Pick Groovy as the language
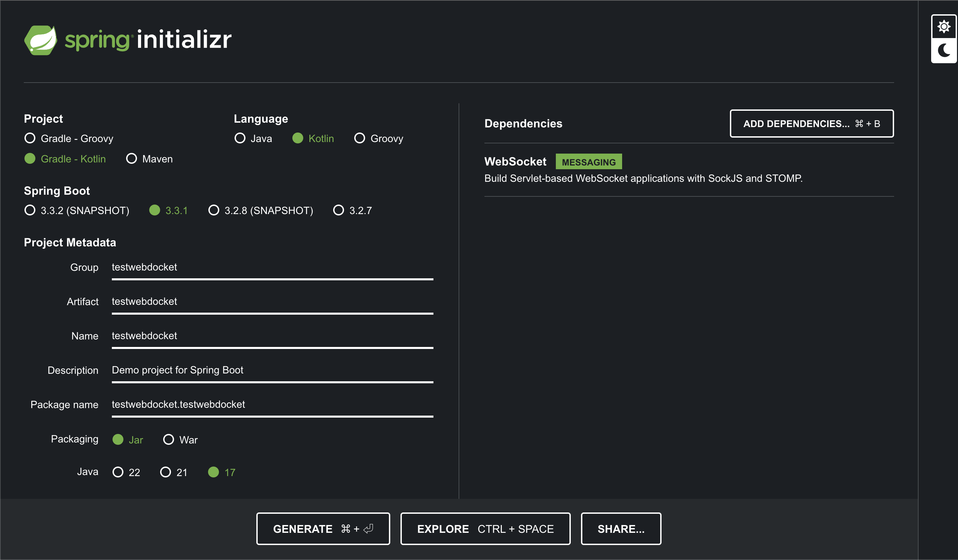Viewport: 958px width, 560px height. [x=360, y=138]
